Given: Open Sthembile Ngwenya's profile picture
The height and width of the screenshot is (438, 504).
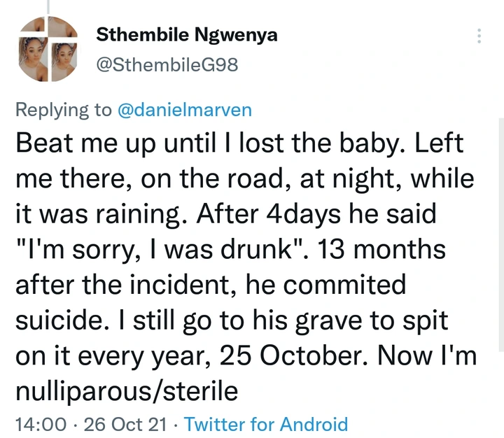Looking at the screenshot, I should tap(48, 49).
